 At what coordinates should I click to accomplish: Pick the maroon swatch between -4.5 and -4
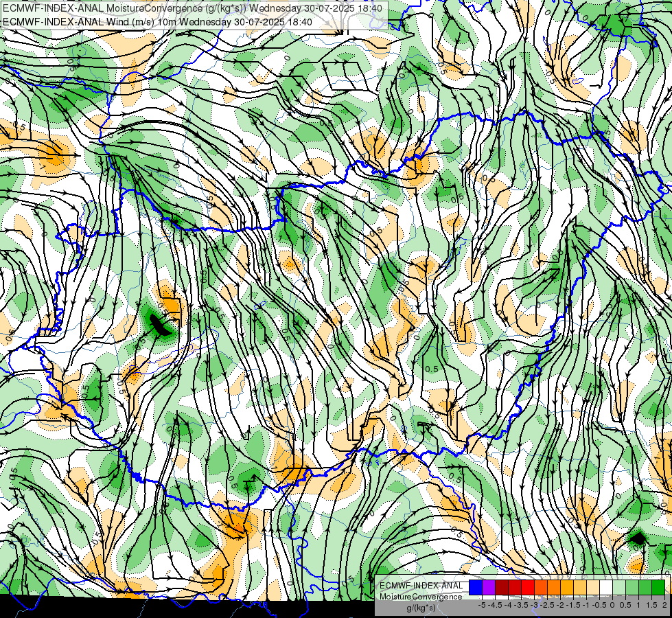[x=502, y=588]
